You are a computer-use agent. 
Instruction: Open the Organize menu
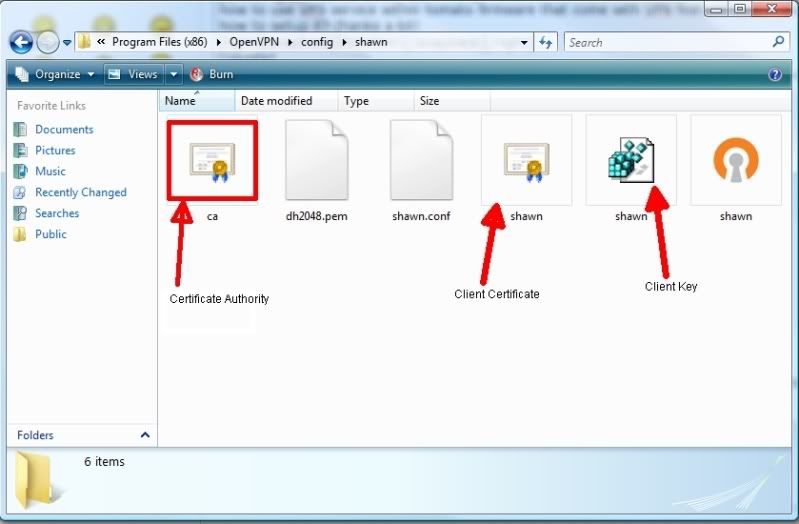55,74
